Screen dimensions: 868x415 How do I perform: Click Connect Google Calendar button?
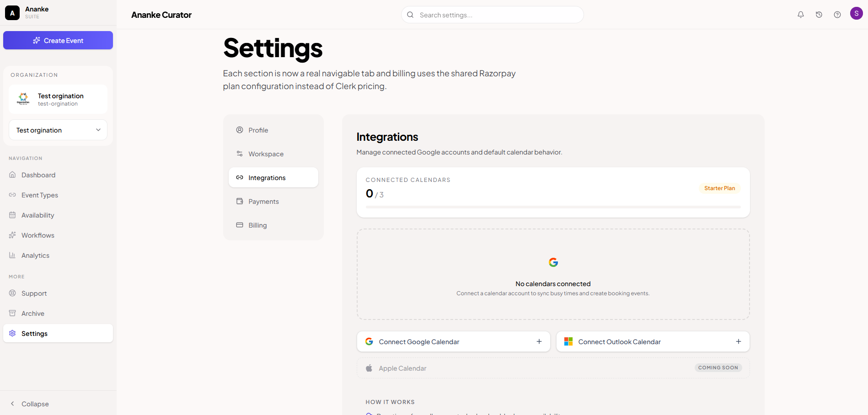click(454, 342)
